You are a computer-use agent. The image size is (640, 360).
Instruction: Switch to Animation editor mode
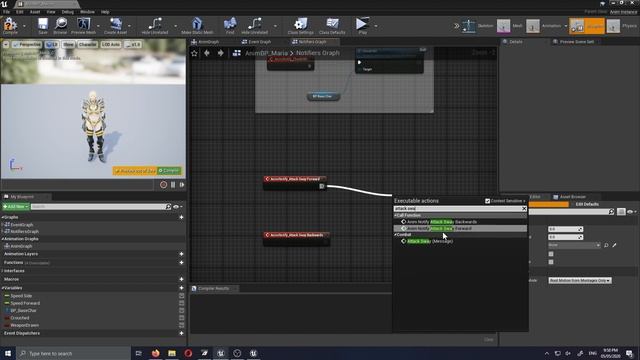coord(544,26)
